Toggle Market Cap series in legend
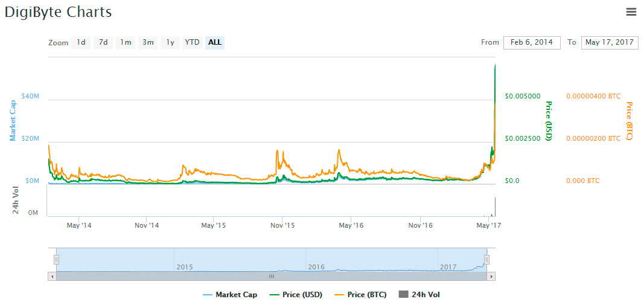The image size is (644, 302). point(230,295)
